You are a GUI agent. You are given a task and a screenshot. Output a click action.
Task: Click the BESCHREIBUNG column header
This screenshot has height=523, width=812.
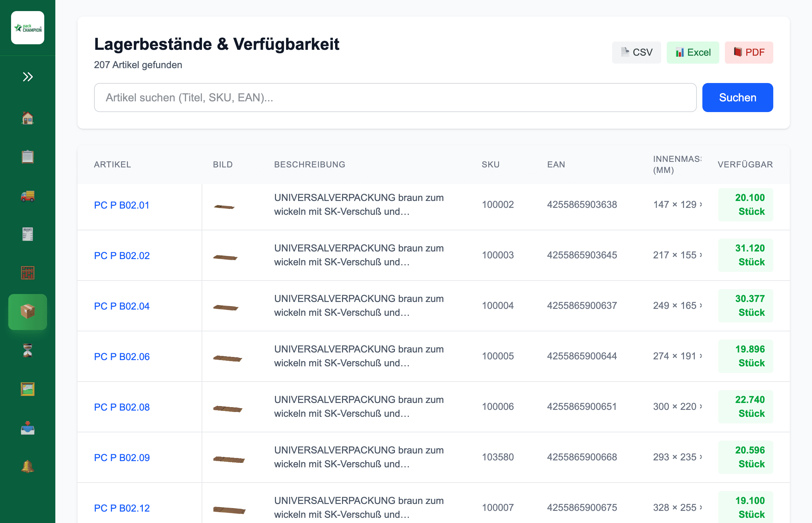tap(310, 165)
